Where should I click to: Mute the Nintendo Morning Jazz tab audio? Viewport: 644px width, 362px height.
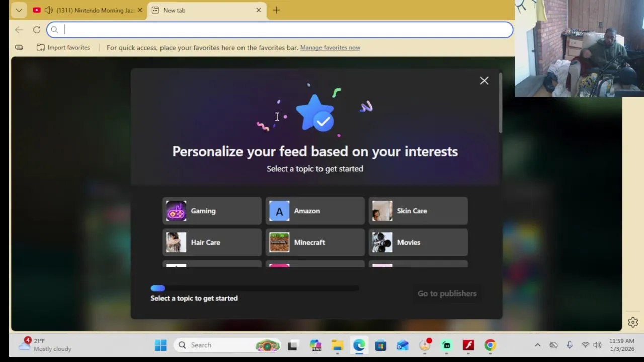(x=49, y=10)
